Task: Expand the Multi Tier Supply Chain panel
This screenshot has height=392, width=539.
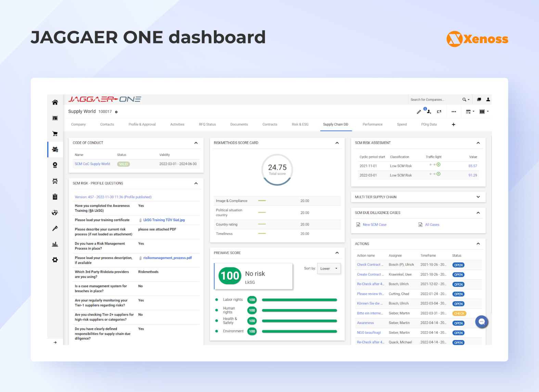Action: point(478,197)
